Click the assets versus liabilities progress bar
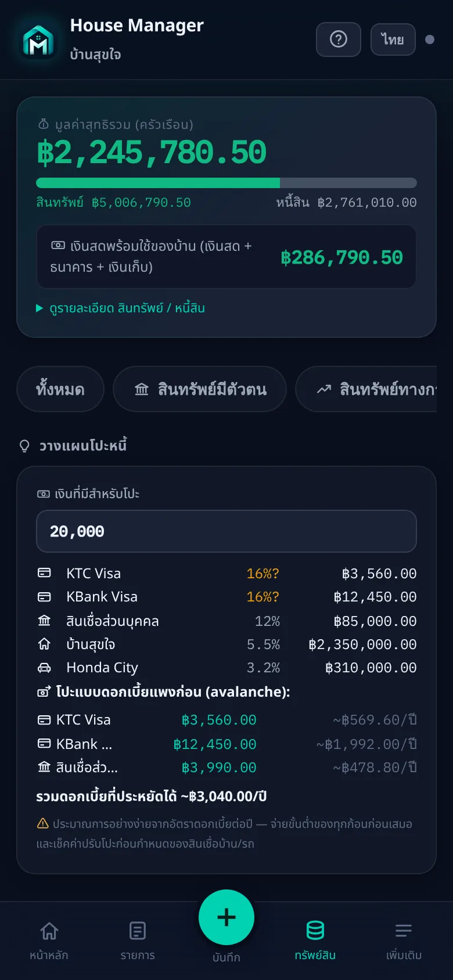Screen dimensions: 453x980 pyautogui.click(x=227, y=183)
